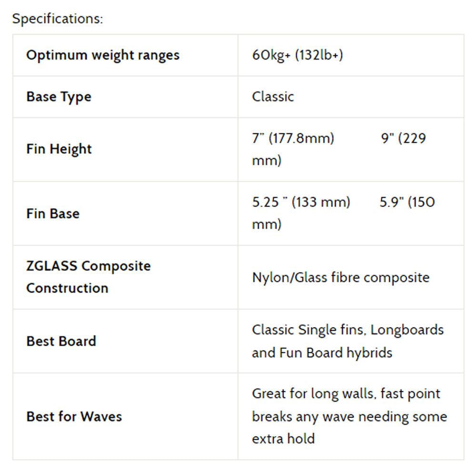Select the ZGLASS Composite Construction label
Screen dimensions: 476x476
pos(88,277)
